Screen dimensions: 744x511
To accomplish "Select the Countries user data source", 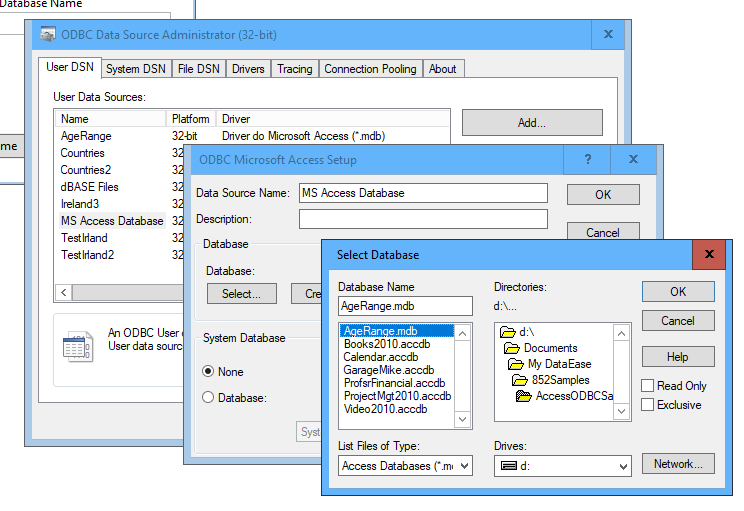I will 82,153.
